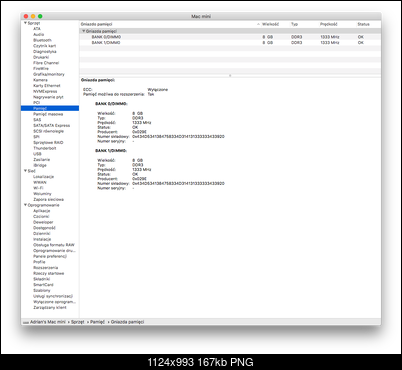Image resolution: width=402 pixels, height=370 pixels.
Task: Click the Mac mini icon in path bar
Action: pyautogui.click(x=26, y=322)
